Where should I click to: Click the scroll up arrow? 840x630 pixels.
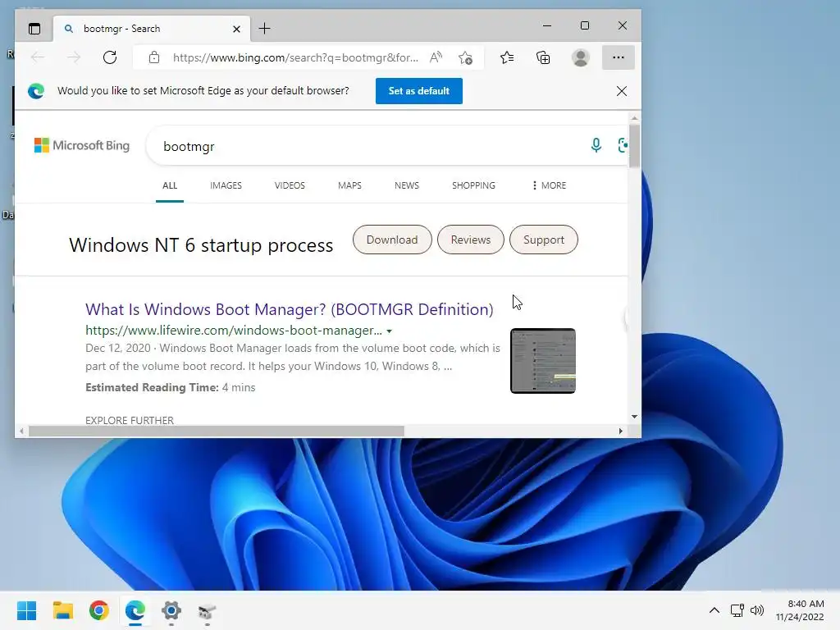[x=634, y=118]
